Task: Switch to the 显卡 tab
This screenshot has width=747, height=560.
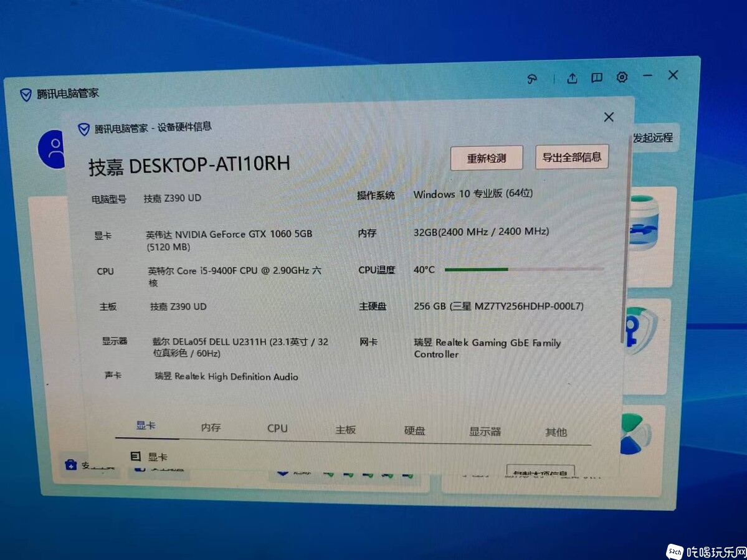Action: click(x=146, y=425)
